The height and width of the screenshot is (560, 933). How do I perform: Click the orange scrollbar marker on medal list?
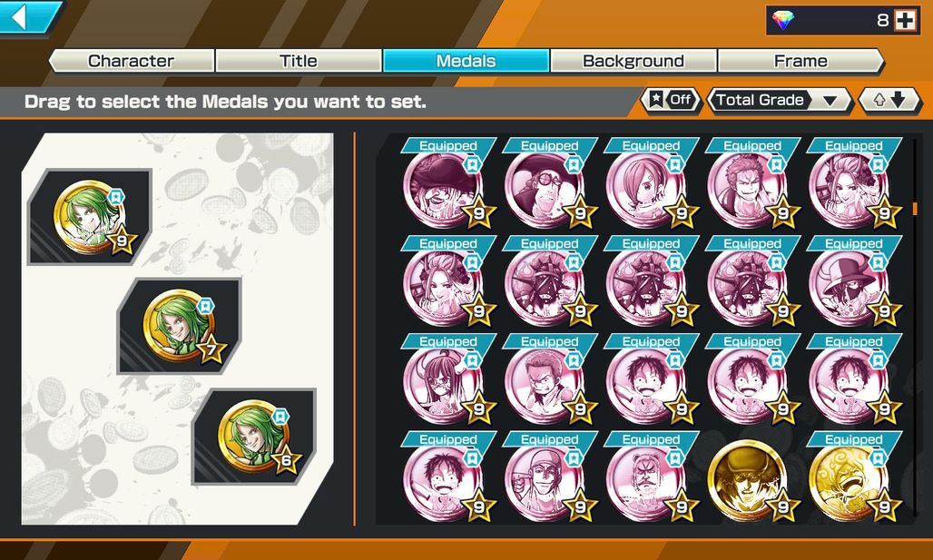915,209
